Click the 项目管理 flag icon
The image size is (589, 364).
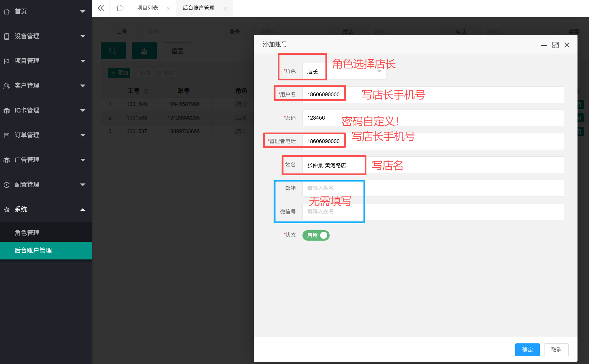click(6, 61)
